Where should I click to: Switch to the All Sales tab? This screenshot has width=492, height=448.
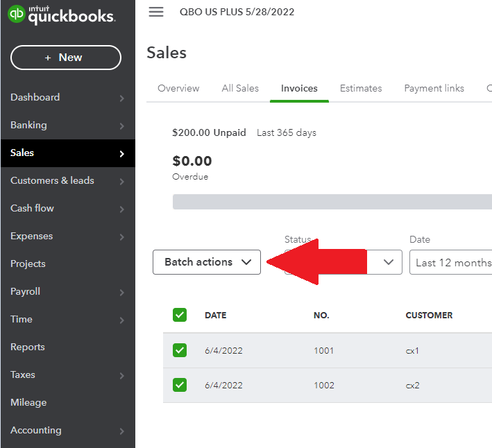coord(240,89)
